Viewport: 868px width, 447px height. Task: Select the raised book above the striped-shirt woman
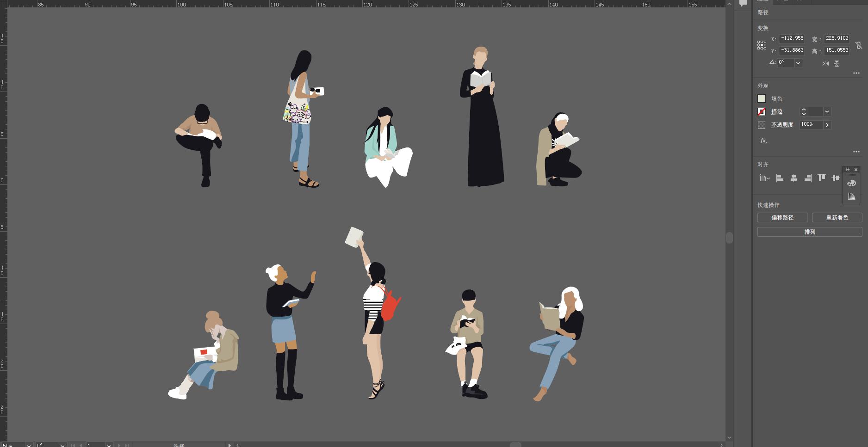coord(354,237)
